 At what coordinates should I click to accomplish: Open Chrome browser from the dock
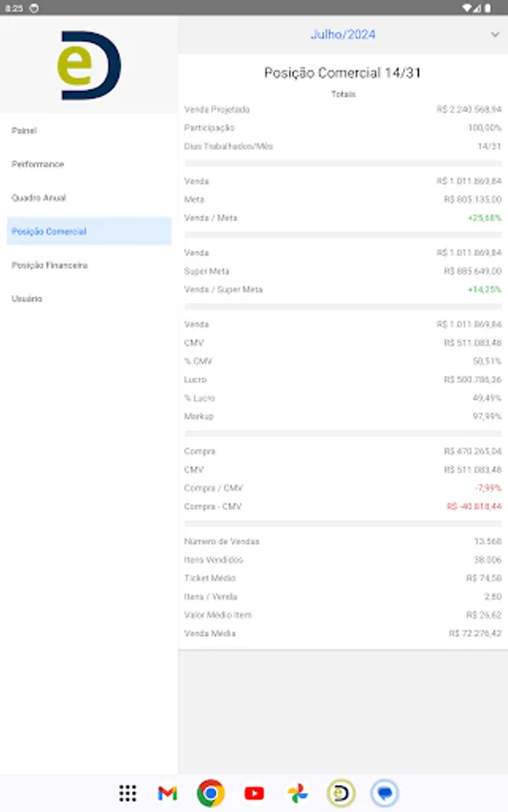pyautogui.click(x=210, y=793)
